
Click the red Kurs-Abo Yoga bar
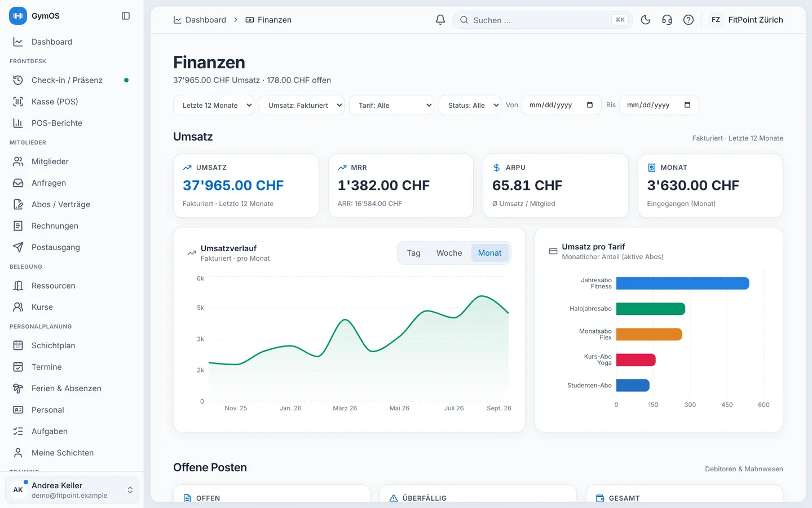[636, 360]
